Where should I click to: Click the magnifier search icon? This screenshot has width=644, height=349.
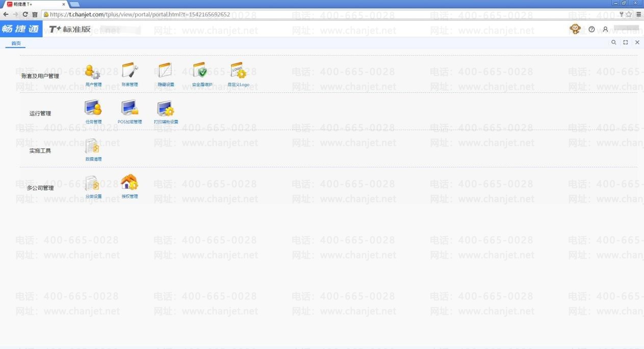614,42
